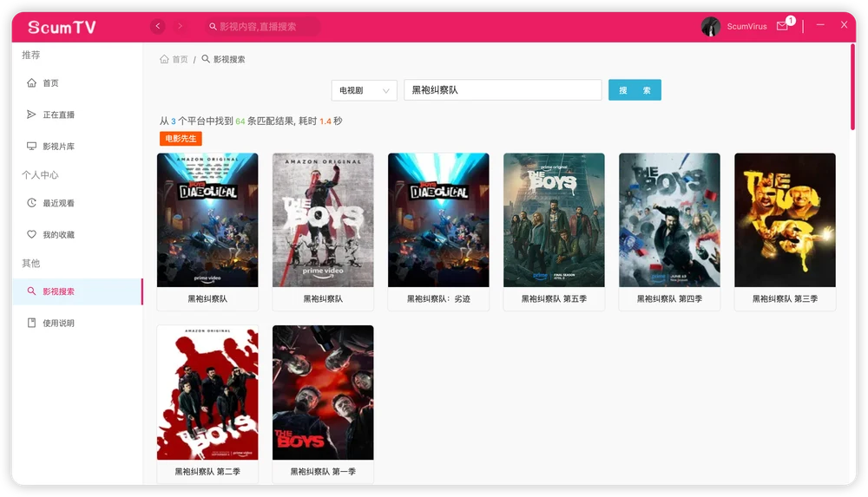
Task: Open 我的收藏 in the sidebar
Action: 77,234
